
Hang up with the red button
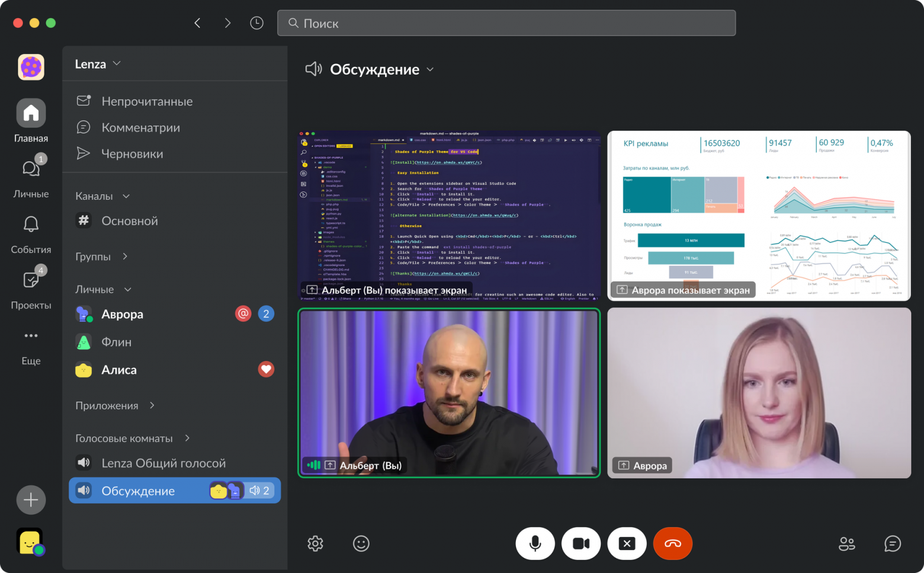[672, 543]
